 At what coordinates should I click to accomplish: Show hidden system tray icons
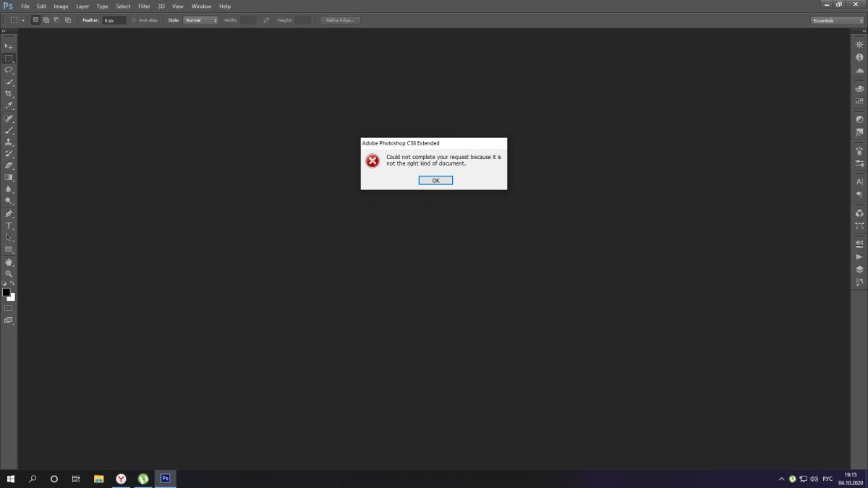[x=781, y=479]
